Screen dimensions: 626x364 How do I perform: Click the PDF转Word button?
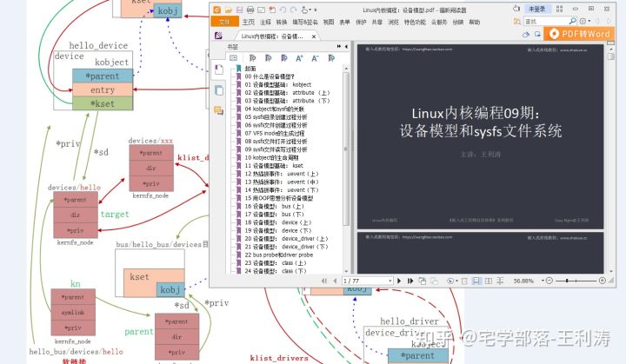click(x=580, y=34)
